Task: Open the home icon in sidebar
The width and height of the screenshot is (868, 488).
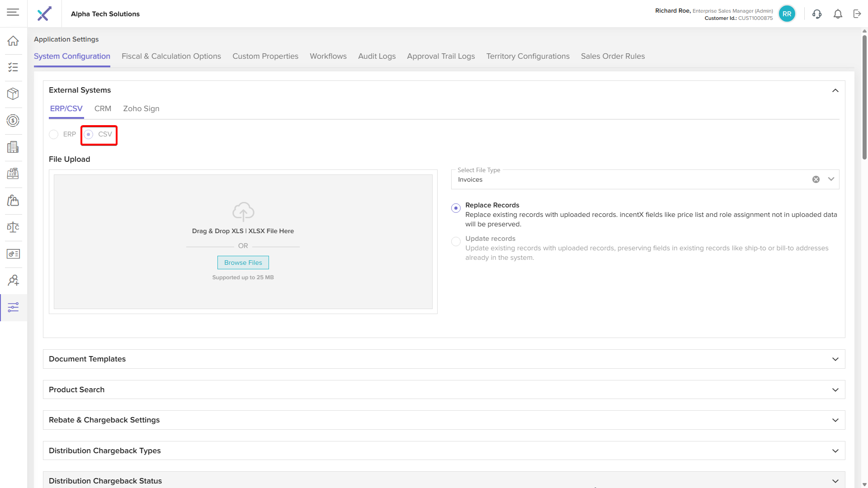Action: pos(13,41)
